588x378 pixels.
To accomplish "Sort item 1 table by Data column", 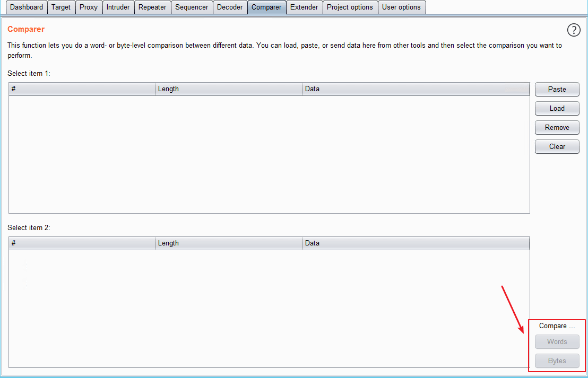I will [x=416, y=89].
